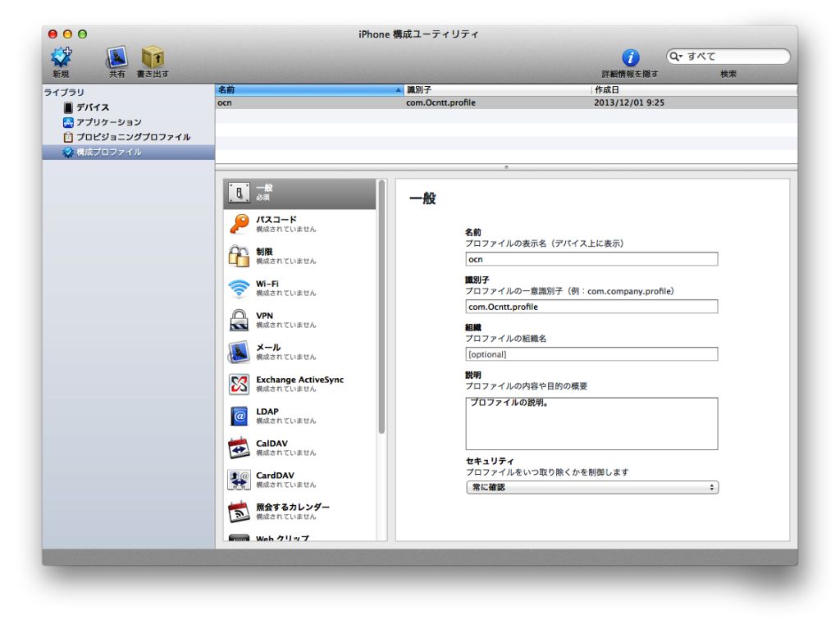Sort the list by 識別子 column header
Viewport: 840px width, 624px height.
pos(497,90)
